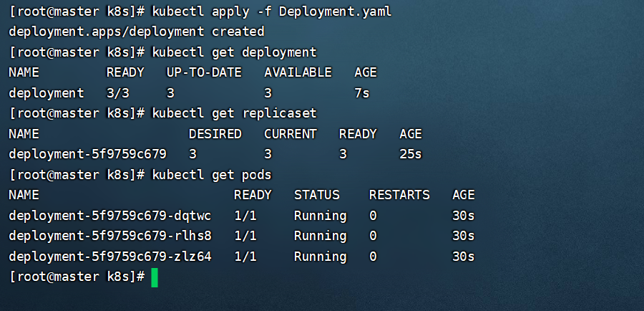Click the 'kubectl apply -f Deployment.yaml' command text
The width and height of the screenshot is (644, 311).
click(x=271, y=12)
